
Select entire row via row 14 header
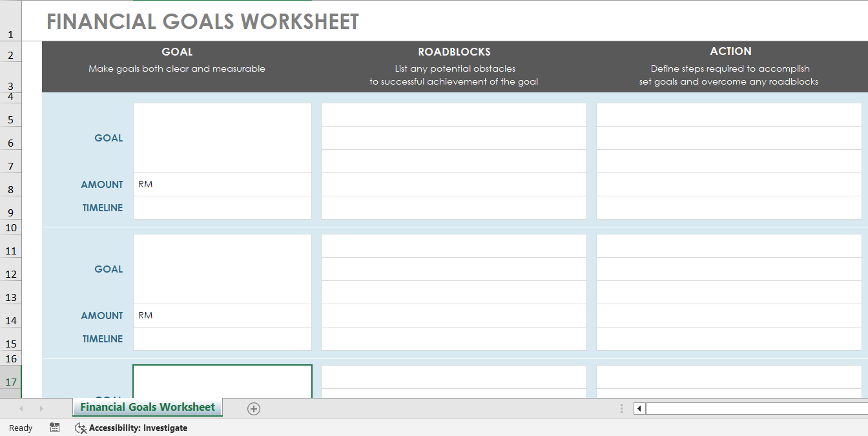[10, 316]
